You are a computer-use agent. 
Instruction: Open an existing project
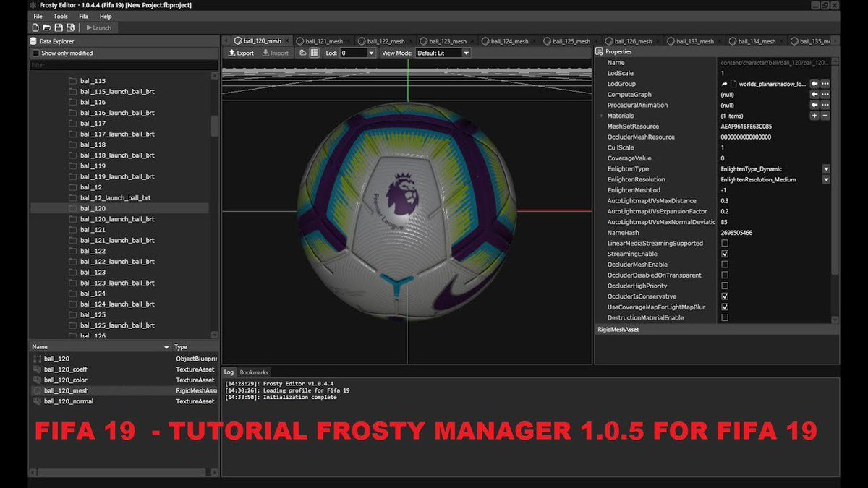46,27
